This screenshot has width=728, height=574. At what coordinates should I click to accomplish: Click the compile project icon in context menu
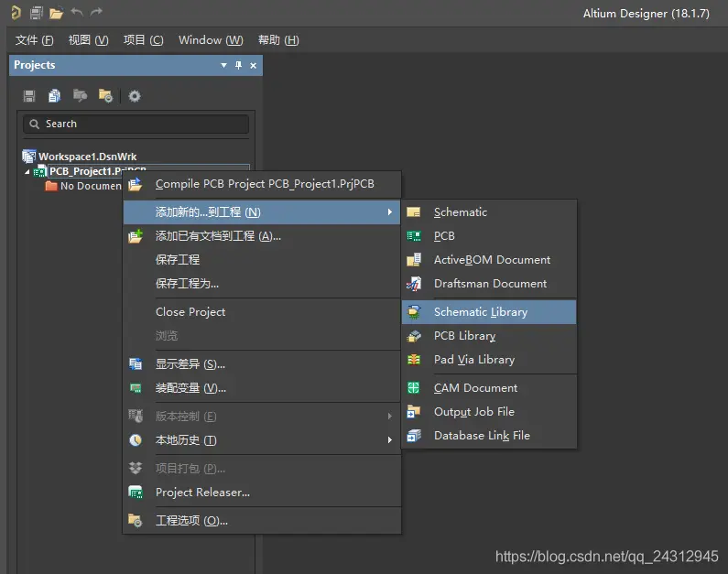coord(136,184)
